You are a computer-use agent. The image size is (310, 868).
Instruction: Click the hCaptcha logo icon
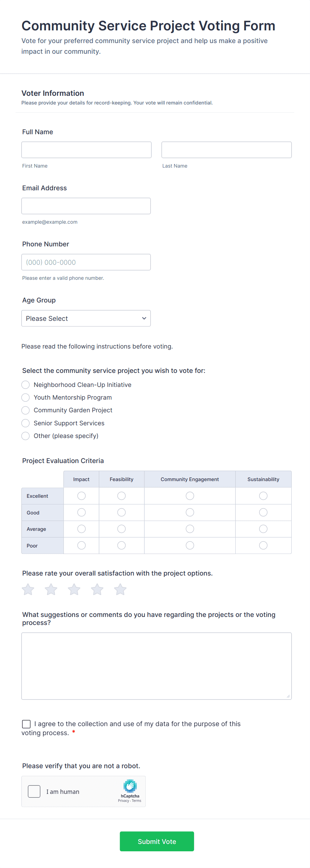(x=130, y=786)
